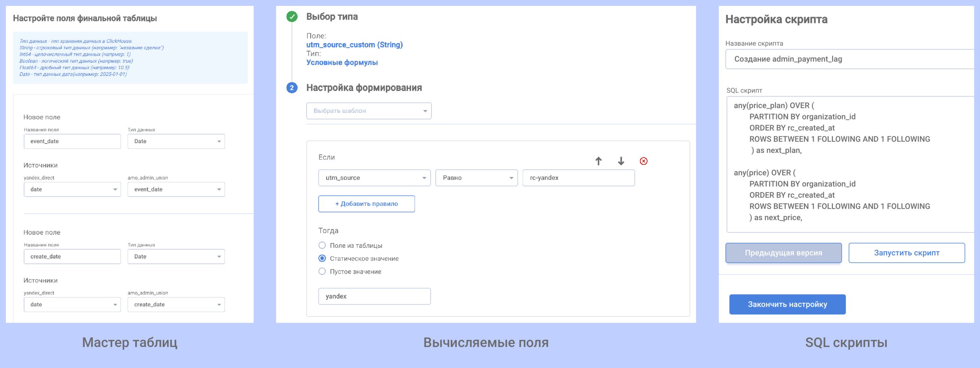Click the step 2 number badge
The height and width of the screenshot is (368, 980).
click(292, 88)
